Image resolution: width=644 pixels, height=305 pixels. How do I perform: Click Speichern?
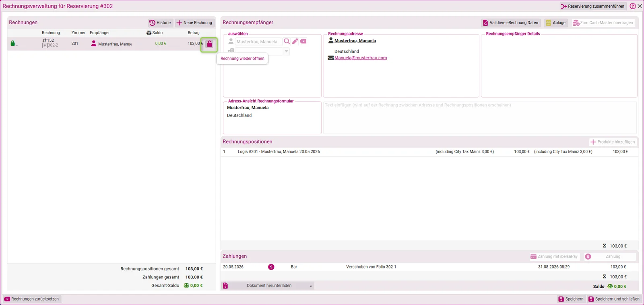coord(571,299)
